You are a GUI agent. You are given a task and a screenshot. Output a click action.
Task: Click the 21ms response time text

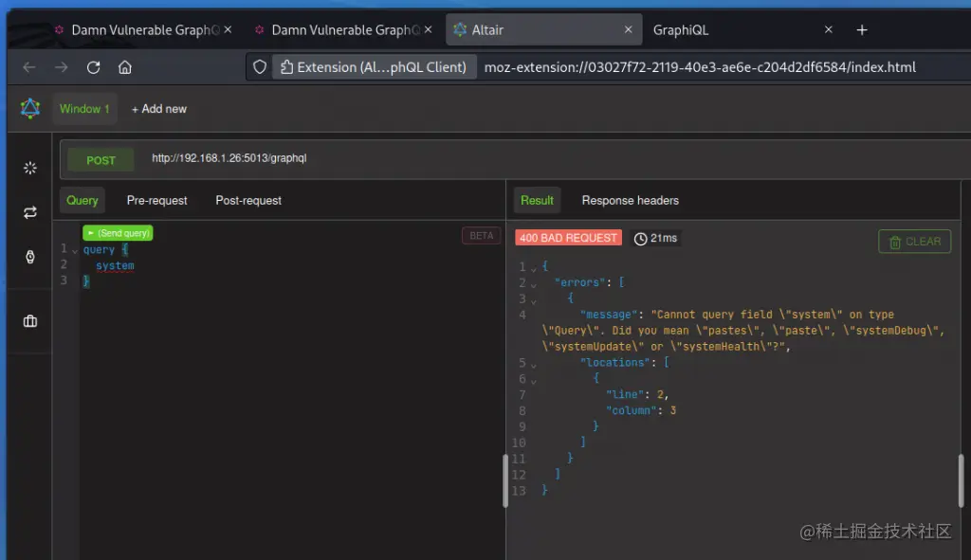tap(663, 238)
